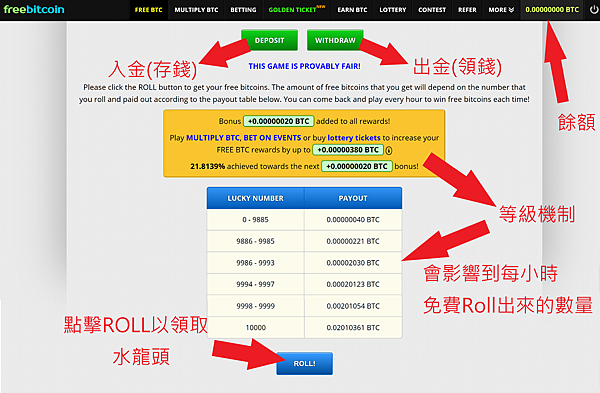Click the blue ROLL! button
The height and width of the screenshot is (393, 600).
(x=305, y=364)
